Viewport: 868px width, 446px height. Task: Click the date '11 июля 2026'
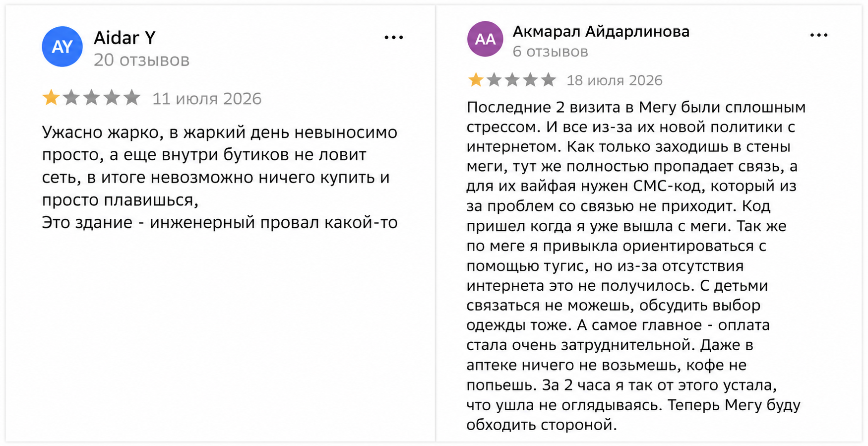coord(207,99)
